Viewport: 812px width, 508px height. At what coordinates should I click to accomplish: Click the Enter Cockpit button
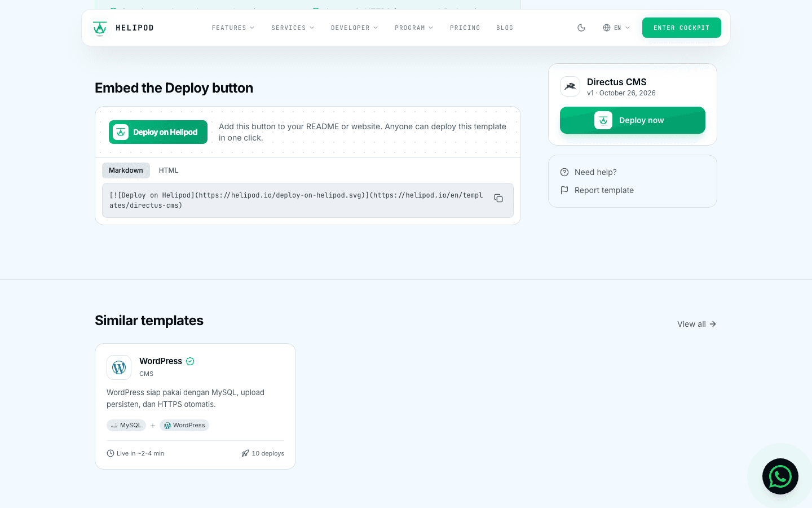681,28
